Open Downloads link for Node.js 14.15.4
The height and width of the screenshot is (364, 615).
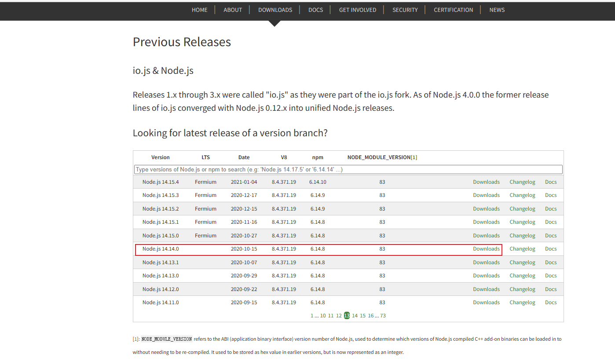pos(487,182)
